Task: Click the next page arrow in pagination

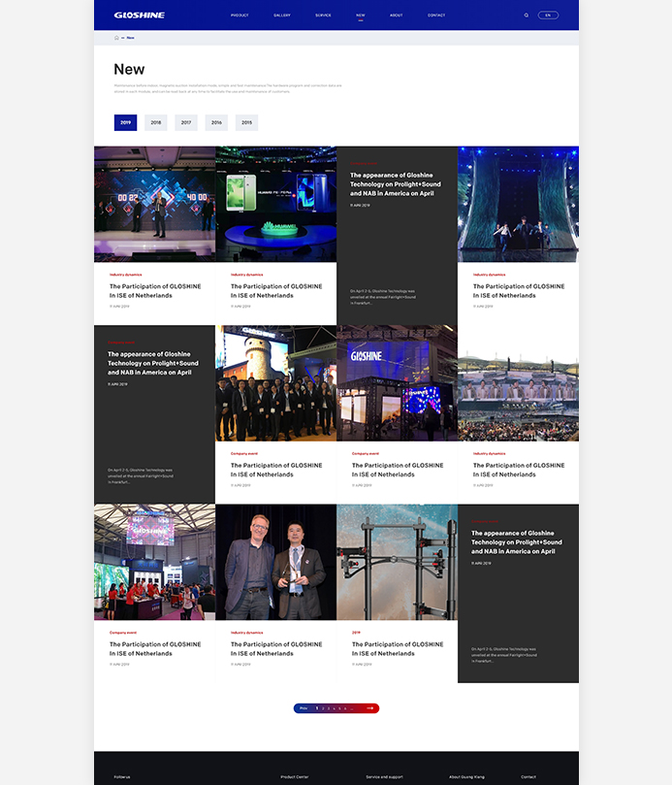Action: (x=369, y=708)
